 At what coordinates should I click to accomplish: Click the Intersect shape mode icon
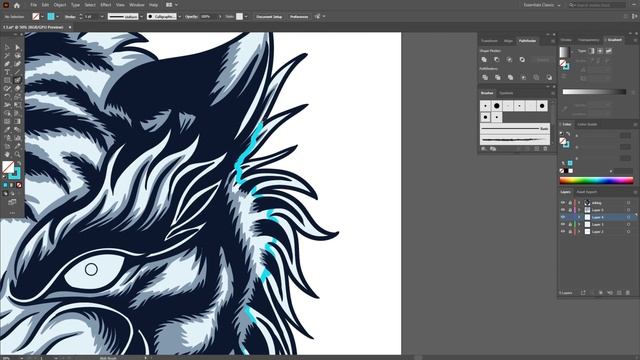pyautogui.click(x=509, y=60)
